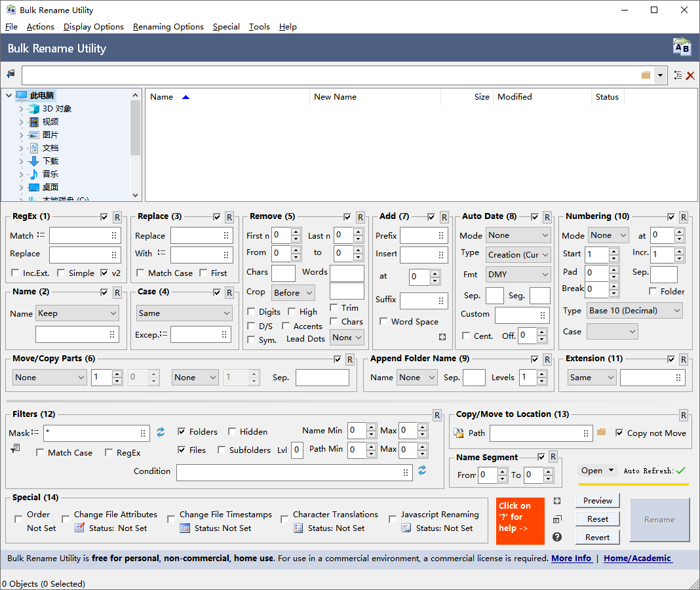Click the expand icon in Add (7) panel

coord(442,337)
